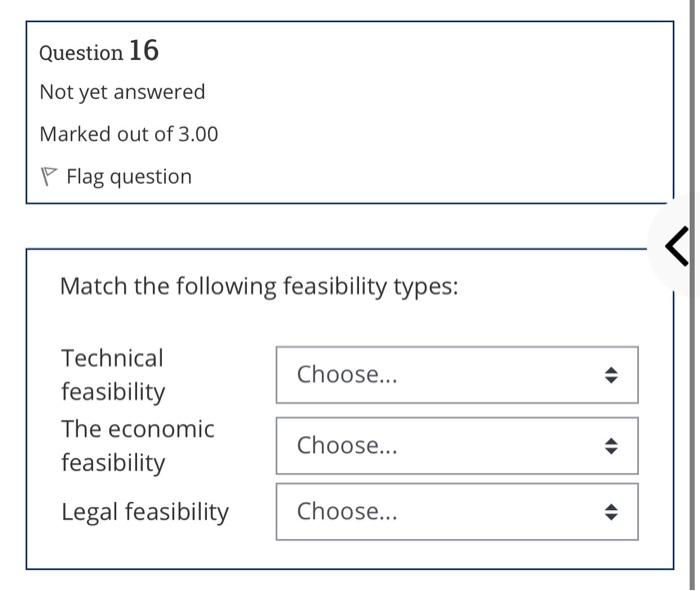
Task: Click the Legal feasibility label
Action: coord(145,512)
